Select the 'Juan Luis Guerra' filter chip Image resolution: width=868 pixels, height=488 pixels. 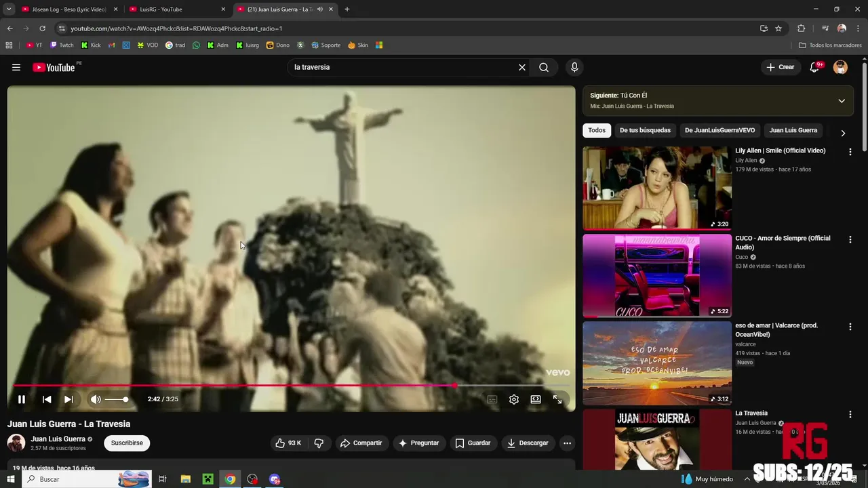pyautogui.click(x=793, y=130)
